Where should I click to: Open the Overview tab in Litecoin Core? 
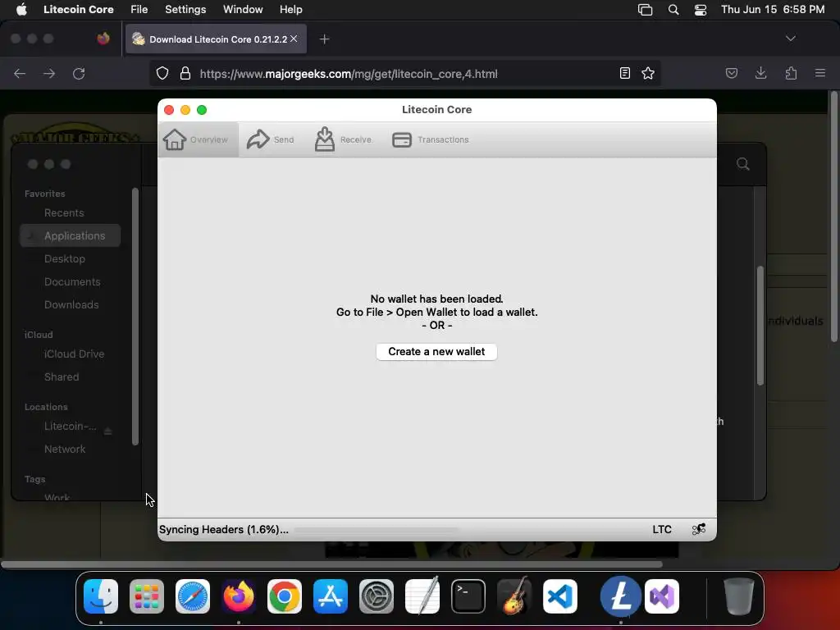pos(198,139)
